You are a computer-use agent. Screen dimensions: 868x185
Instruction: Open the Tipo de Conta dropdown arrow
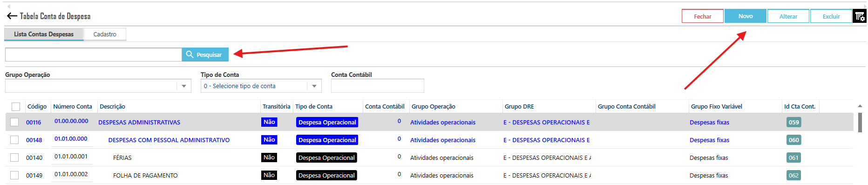(314, 86)
